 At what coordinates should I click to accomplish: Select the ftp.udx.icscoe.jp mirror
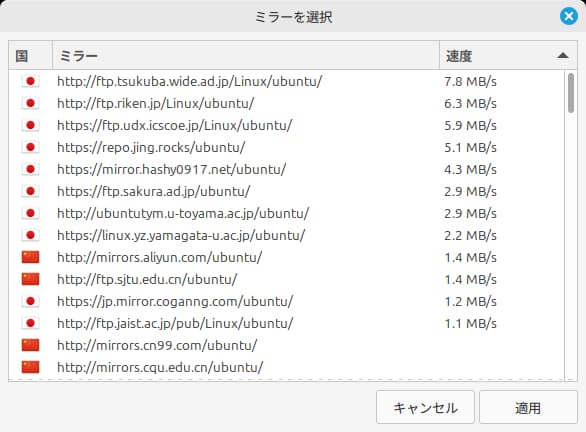[x=286, y=125]
